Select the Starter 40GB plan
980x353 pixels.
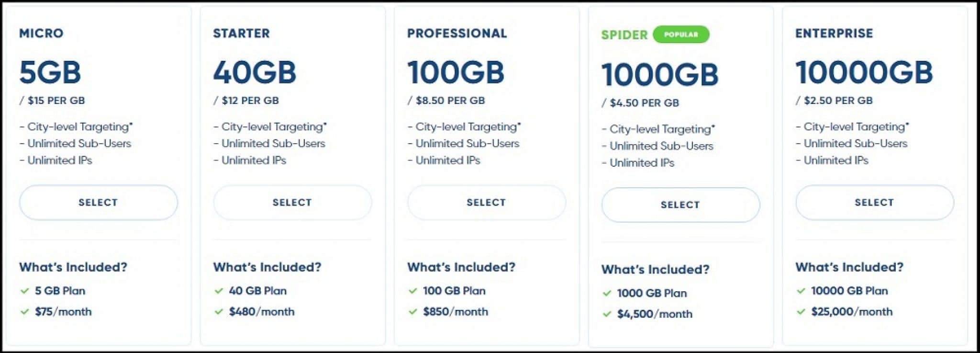(x=292, y=203)
